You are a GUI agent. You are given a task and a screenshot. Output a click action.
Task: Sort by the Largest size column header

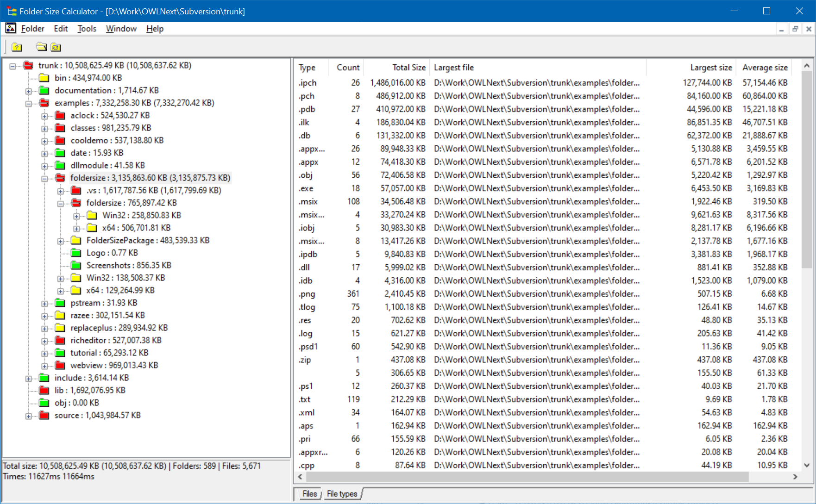[690, 68]
